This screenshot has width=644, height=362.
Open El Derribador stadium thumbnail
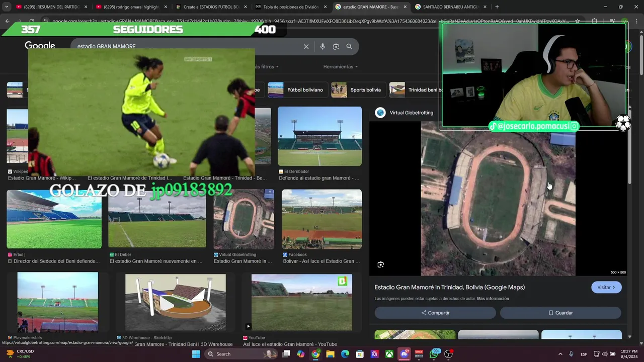pos(319,136)
